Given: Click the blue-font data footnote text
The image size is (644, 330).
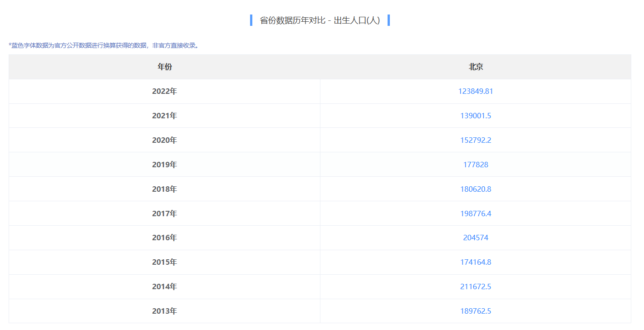Looking at the screenshot, I should 104,45.
